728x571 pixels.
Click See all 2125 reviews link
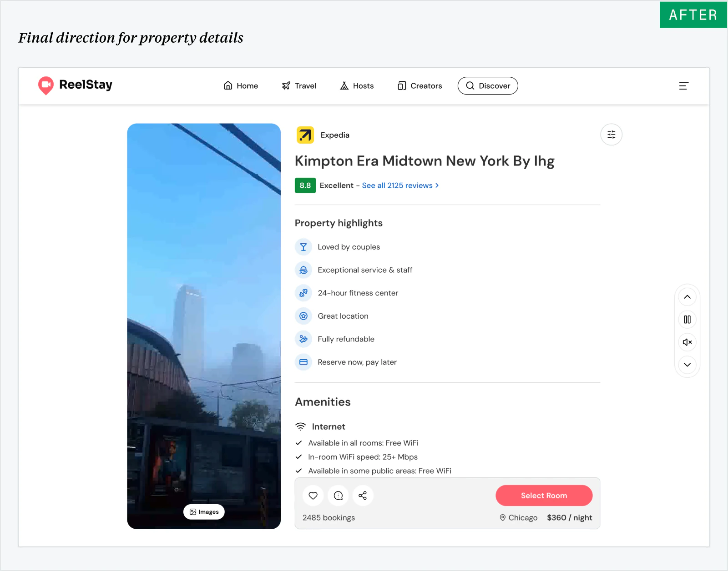tap(400, 185)
